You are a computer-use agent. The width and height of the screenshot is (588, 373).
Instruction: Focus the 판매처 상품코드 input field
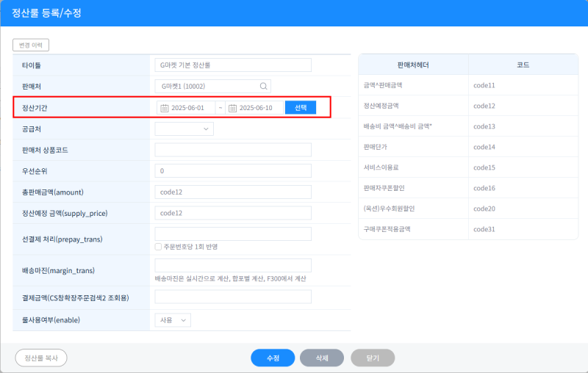click(233, 150)
